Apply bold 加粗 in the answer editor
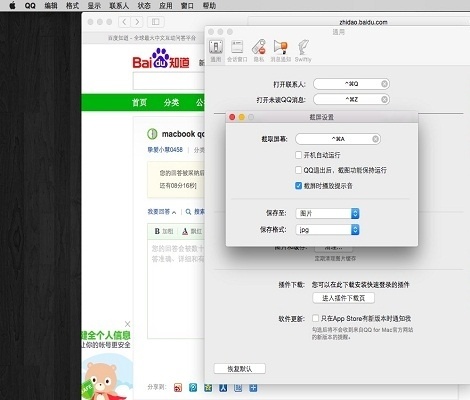 tap(164, 231)
